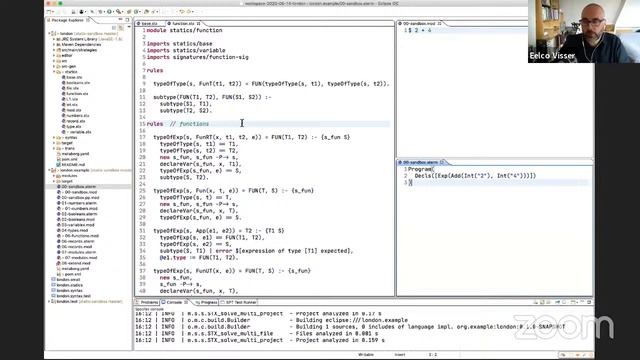Select README.md in the london project
The image size is (640, 360).
point(71,165)
